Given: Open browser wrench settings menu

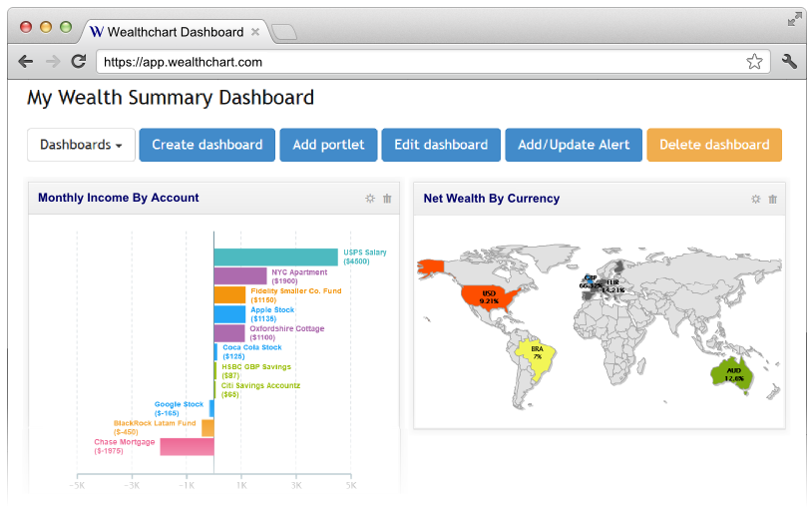Looking at the screenshot, I should pyautogui.click(x=789, y=61).
